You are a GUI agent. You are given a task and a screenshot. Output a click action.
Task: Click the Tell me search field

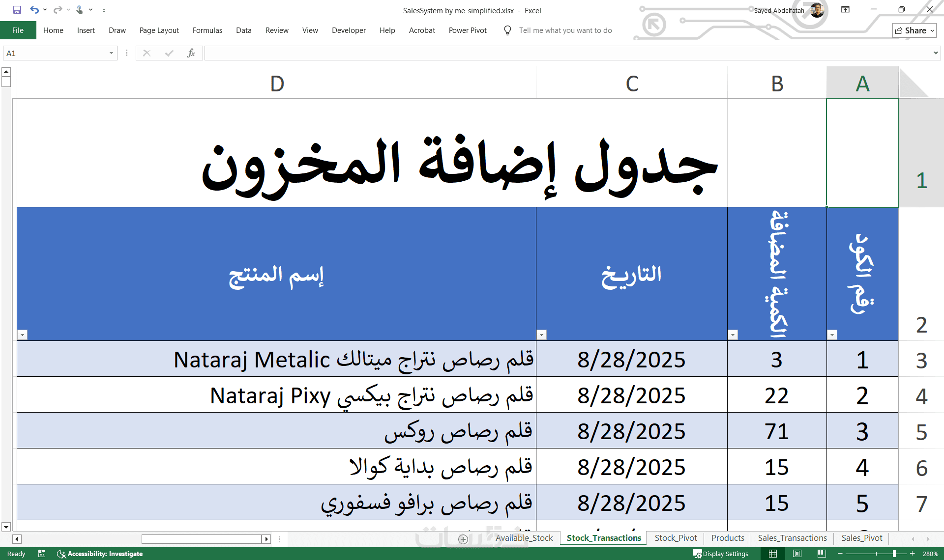pos(565,30)
